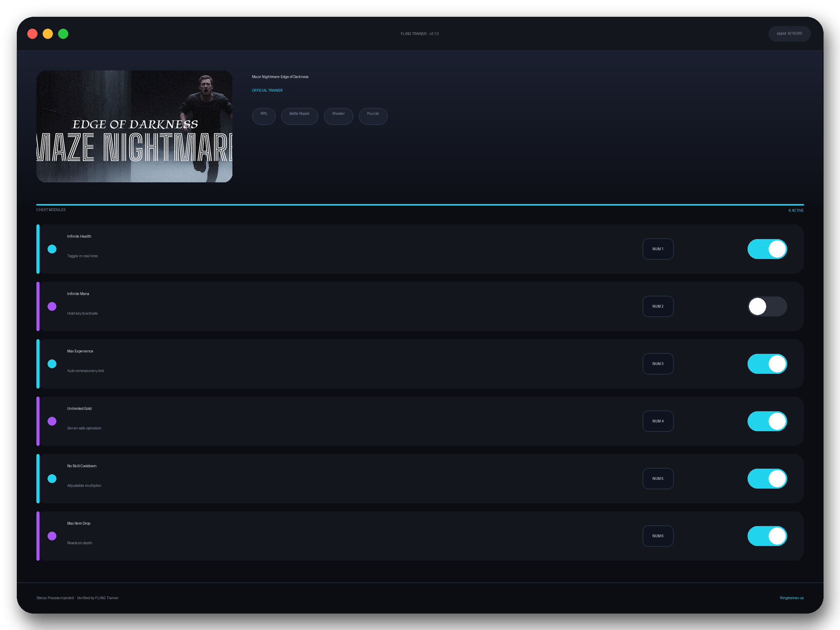840x630 pixels.
Task: Open the Maze Nightmare cover thumbnail
Action: click(134, 126)
